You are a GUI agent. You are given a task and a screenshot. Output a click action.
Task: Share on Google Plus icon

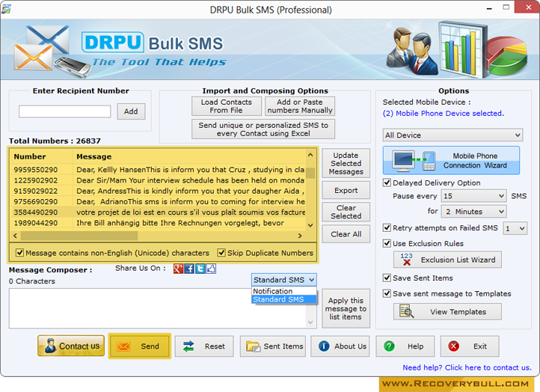tap(178, 269)
